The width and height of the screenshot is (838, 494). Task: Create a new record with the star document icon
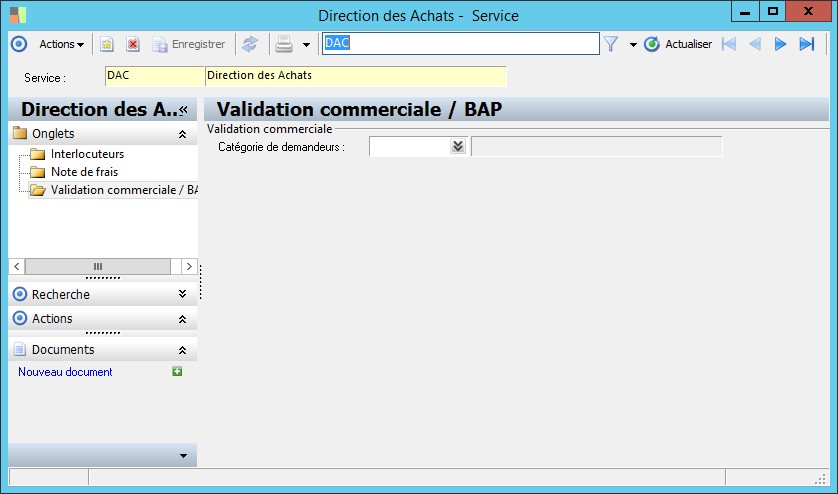point(107,44)
